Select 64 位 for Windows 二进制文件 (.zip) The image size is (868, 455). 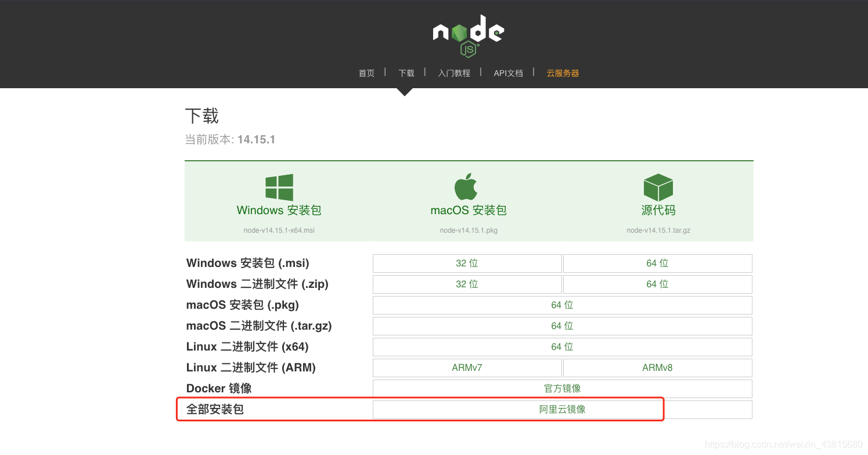pyautogui.click(x=658, y=284)
